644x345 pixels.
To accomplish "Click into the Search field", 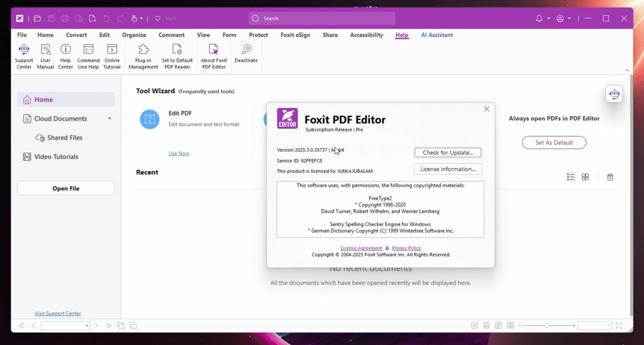I will [x=322, y=18].
